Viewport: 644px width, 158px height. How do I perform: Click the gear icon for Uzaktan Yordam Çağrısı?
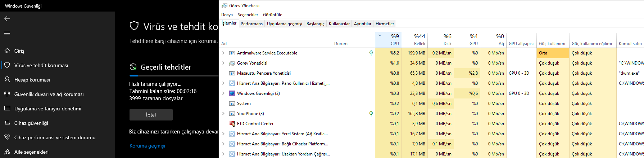click(232, 154)
